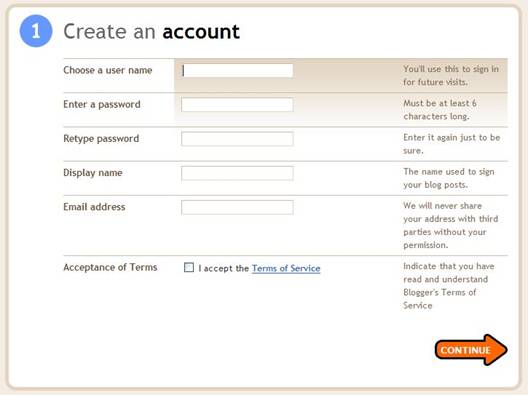Click the 'Acceptance of Terms' label

click(x=110, y=267)
